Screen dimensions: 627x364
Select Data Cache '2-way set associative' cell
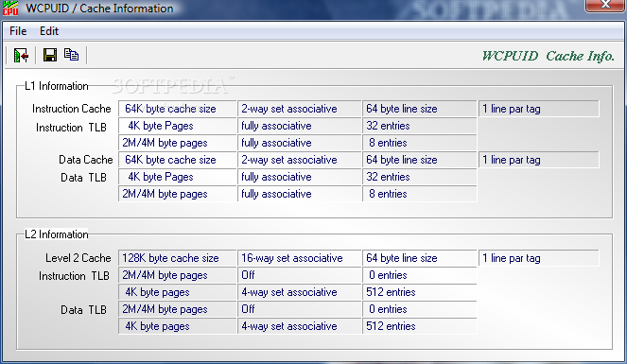click(300, 160)
